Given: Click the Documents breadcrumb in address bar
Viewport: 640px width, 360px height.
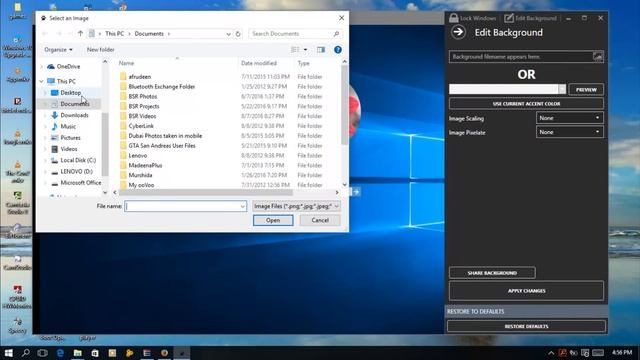Looking at the screenshot, I should pyautogui.click(x=149, y=34).
